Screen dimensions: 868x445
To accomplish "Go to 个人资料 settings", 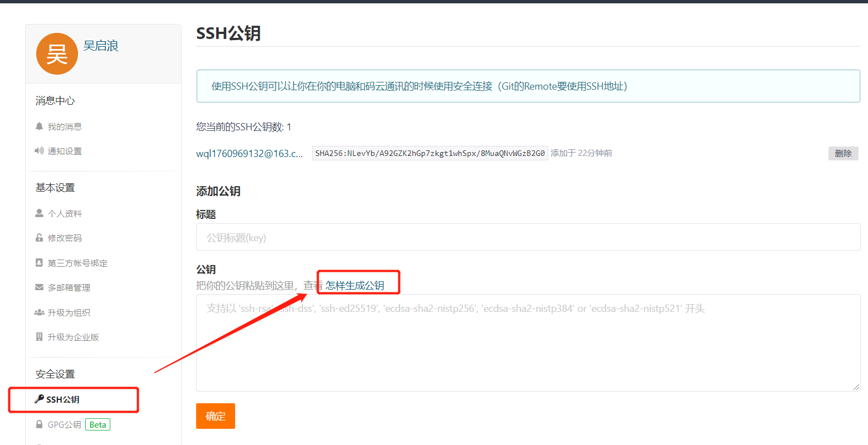I will tap(65, 214).
